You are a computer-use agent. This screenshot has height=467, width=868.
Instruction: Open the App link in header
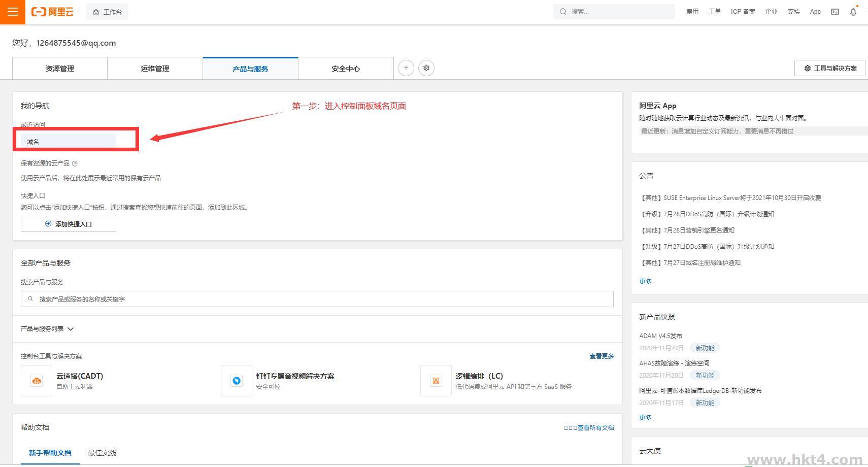815,12
